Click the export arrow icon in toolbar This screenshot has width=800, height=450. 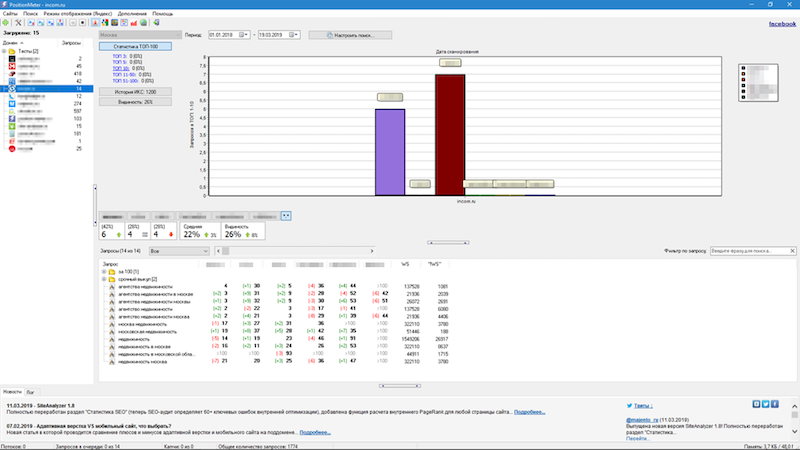(x=156, y=22)
